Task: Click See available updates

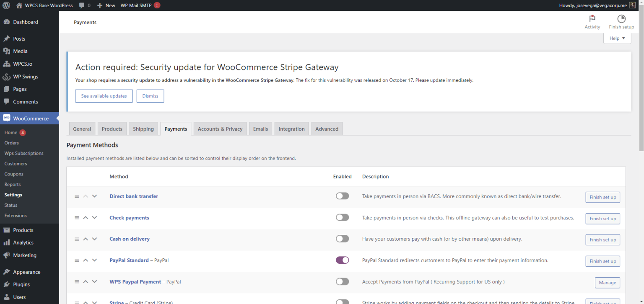Action: click(x=104, y=96)
